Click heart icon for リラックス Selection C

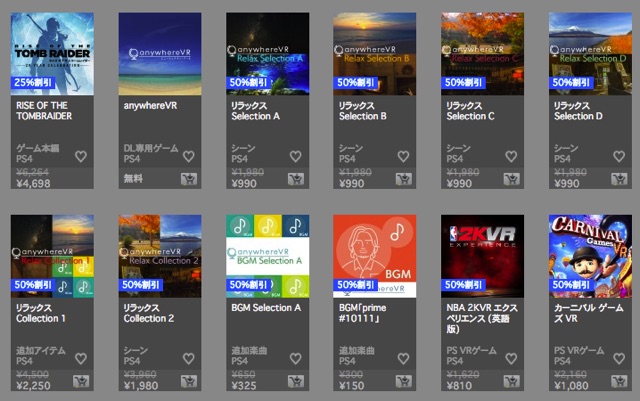(511, 156)
